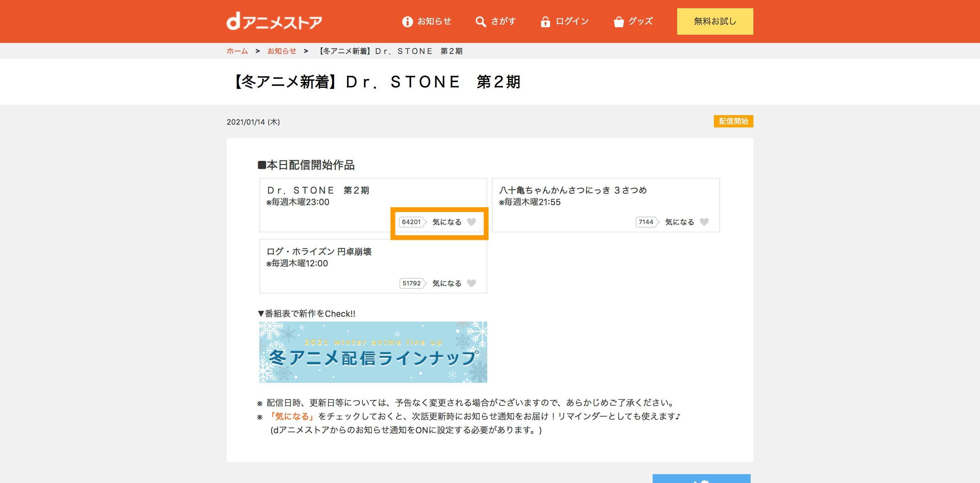
Task: Open the Dr. STONE 第2期 card title
Action: [x=318, y=190]
